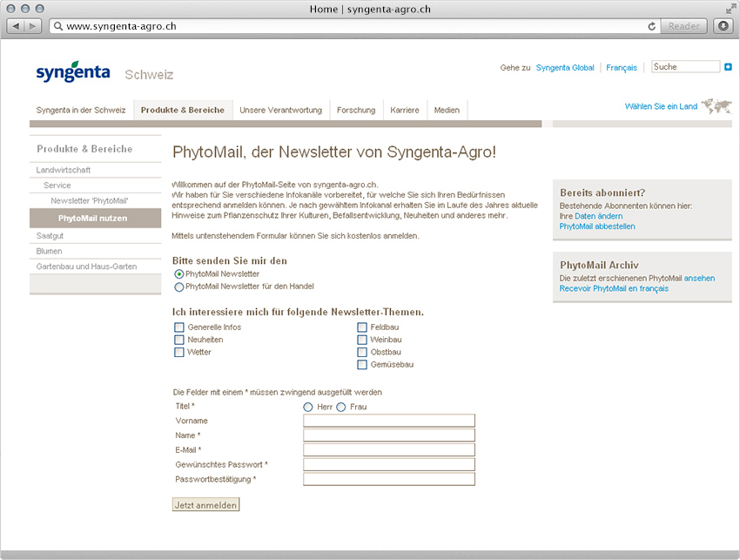Image resolution: width=740 pixels, height=560 pixels.
Task: Check the Wetter checkbox
Action: [x=178, y=352]
